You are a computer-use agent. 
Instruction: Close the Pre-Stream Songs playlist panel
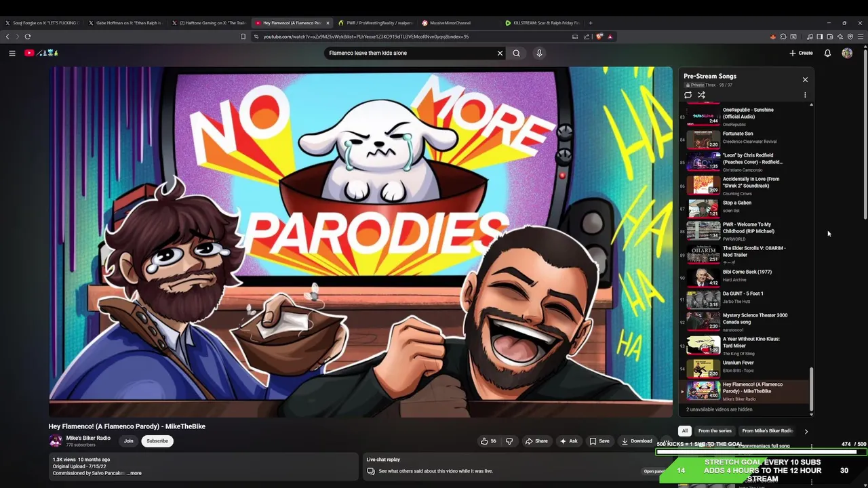805,80
